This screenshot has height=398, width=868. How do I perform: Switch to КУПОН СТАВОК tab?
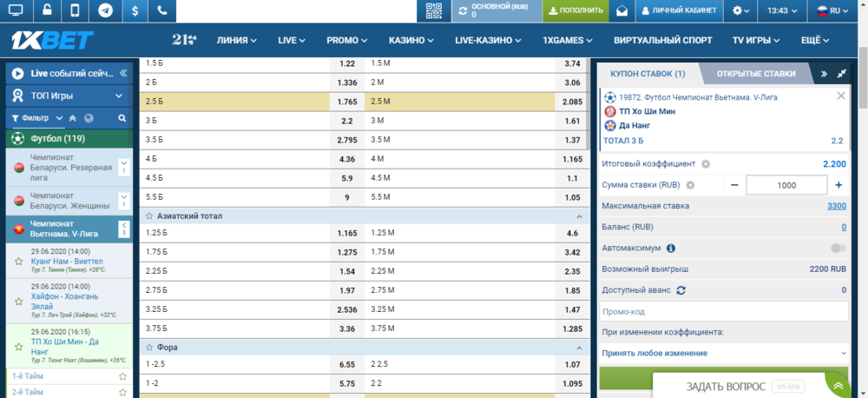pos(648,73)
